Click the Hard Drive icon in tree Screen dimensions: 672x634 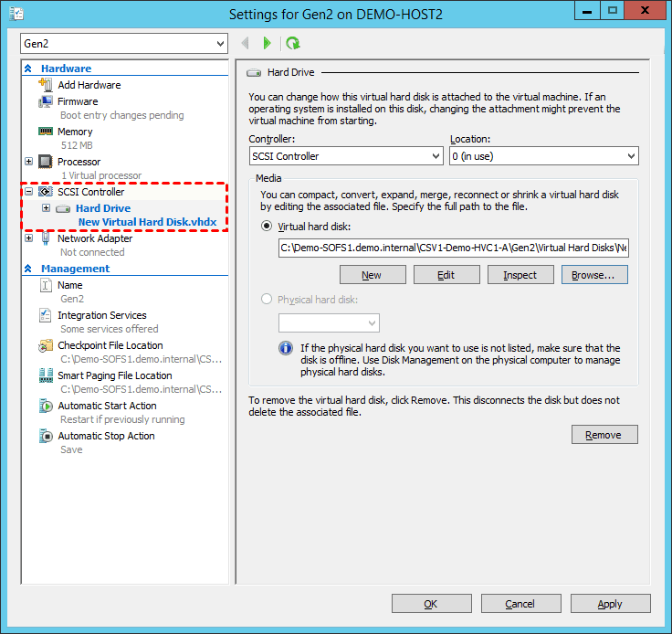[63, 209]
